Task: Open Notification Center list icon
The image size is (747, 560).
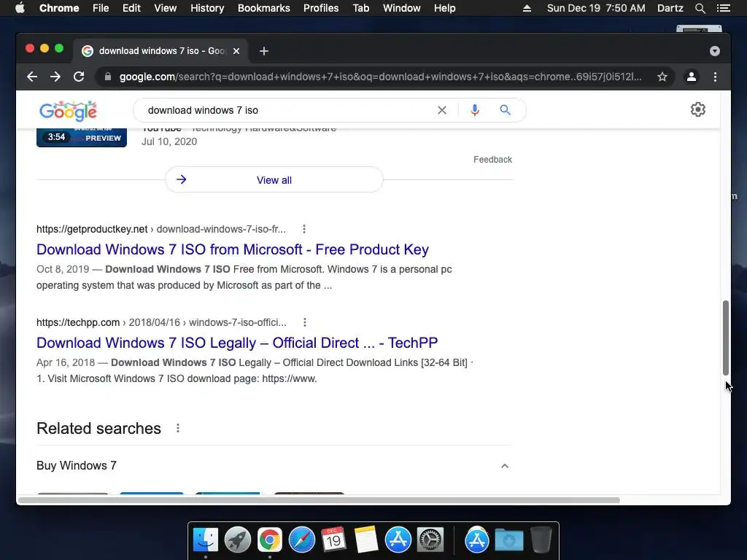Action: [x=723, y=8]
